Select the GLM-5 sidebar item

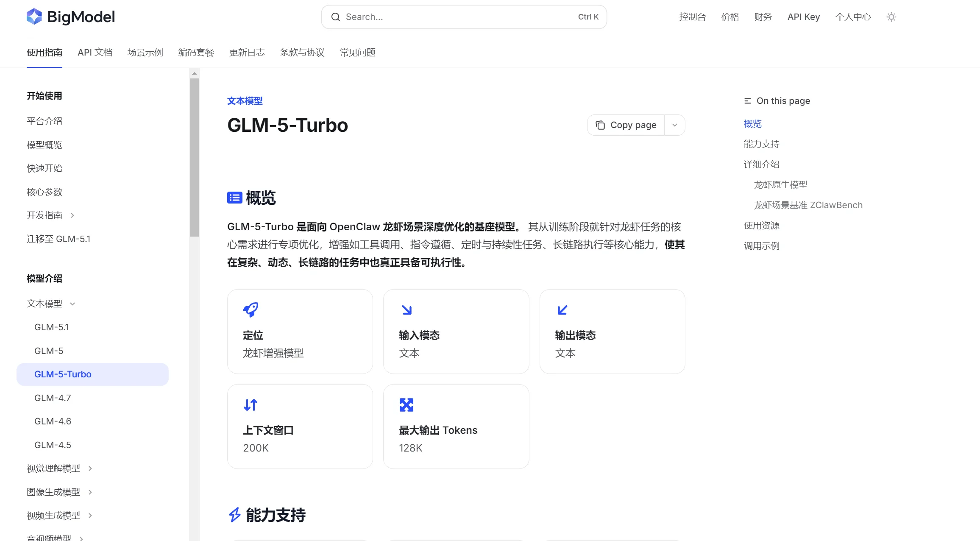[x=49, y=351]
